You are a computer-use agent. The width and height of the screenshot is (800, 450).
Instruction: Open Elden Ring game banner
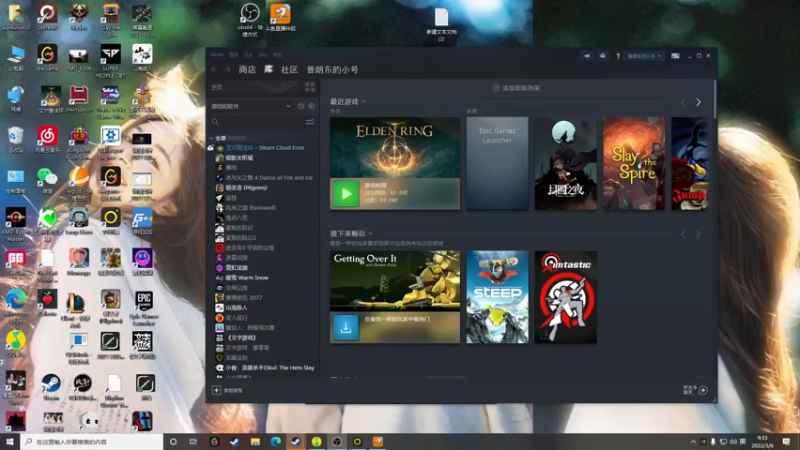[394, 147]
